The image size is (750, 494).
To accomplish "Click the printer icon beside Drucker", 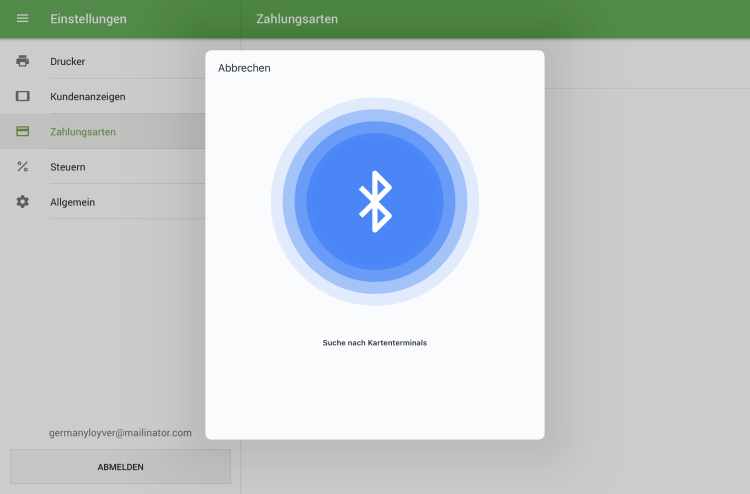I will point(22,61).
